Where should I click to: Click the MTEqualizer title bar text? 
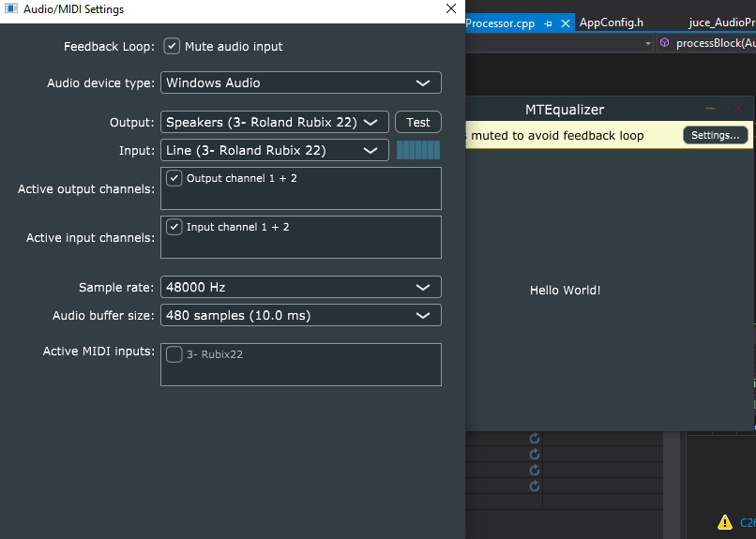coord(565,110)
